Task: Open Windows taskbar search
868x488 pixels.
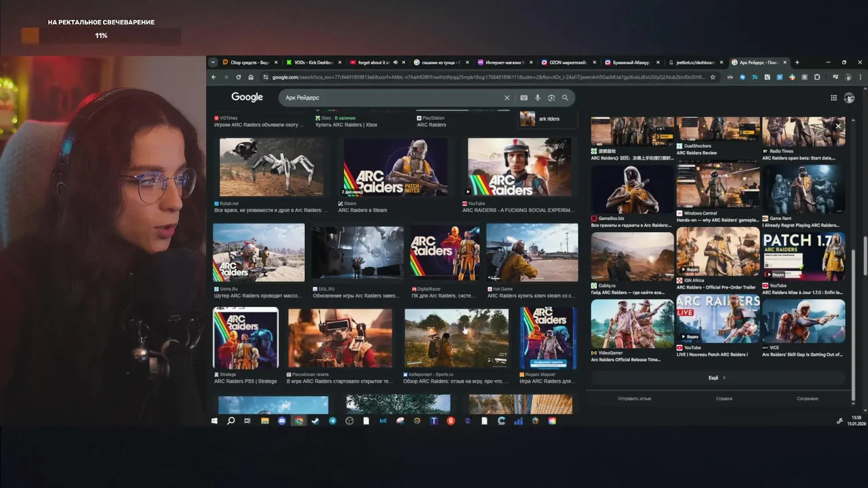Action: tap(231, 421)
